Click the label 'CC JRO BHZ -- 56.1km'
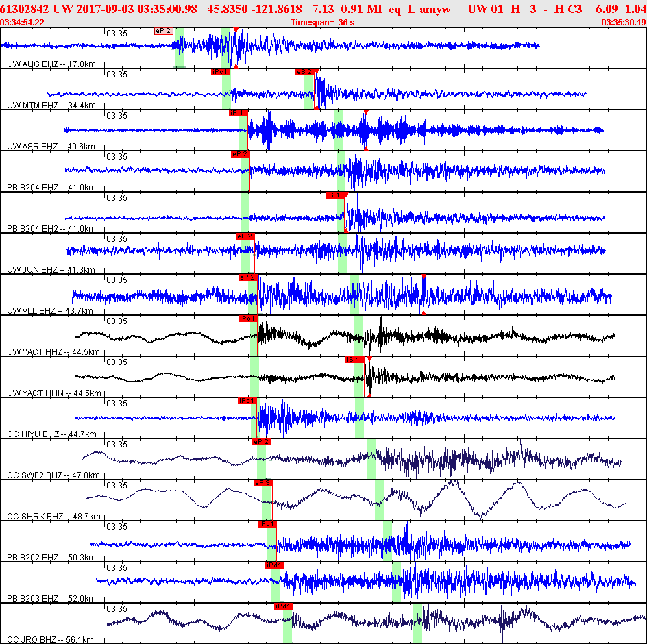This screenshot has width=647, height=644. 50,640
